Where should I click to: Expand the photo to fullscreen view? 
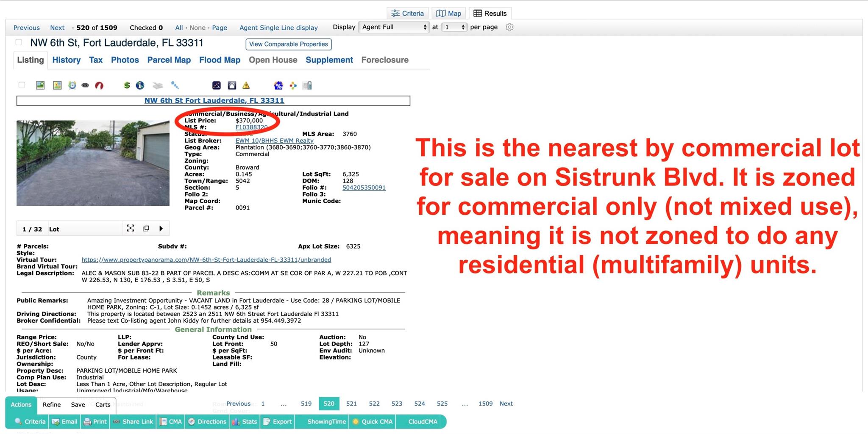click(x=131, y=228)
